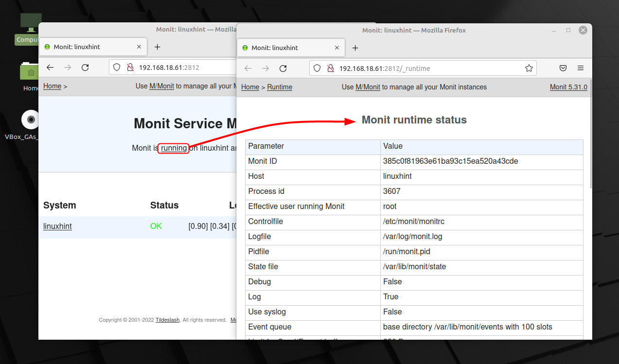Click the Controlfile value /etc/monit/monitrc
Screen dimensions: 619x364
pyautogui.click(x=414, y=222)
